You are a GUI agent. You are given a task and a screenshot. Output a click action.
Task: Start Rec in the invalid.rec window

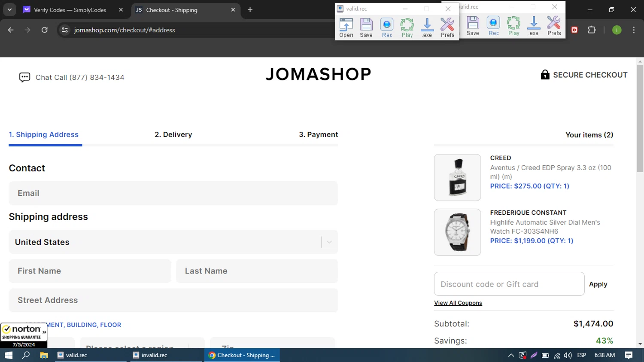pos(493,26)
